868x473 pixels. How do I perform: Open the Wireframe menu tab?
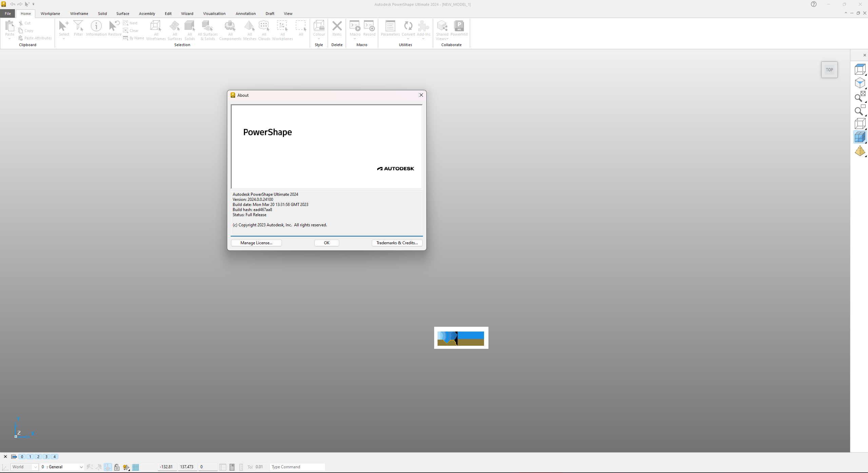(79, 13)
